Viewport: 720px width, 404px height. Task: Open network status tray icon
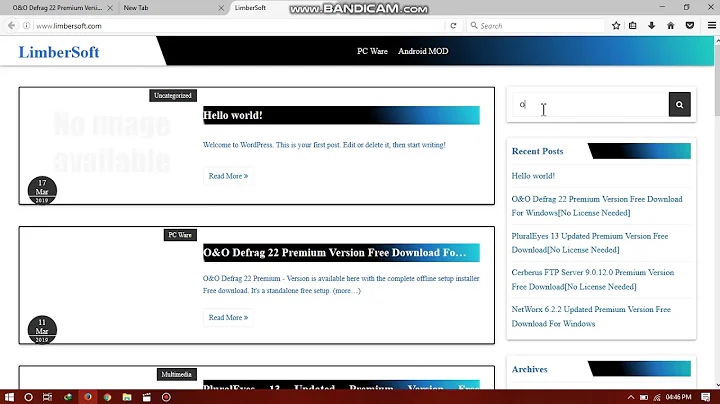[x=657, y=397]
